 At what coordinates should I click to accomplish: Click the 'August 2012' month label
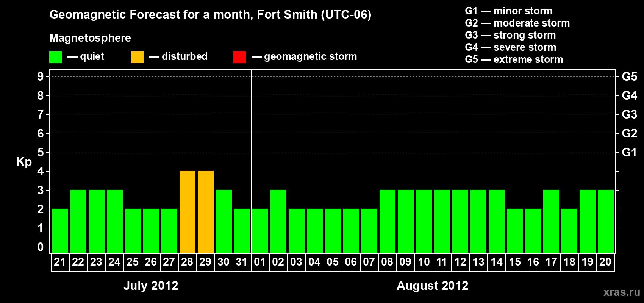point(432,286)
